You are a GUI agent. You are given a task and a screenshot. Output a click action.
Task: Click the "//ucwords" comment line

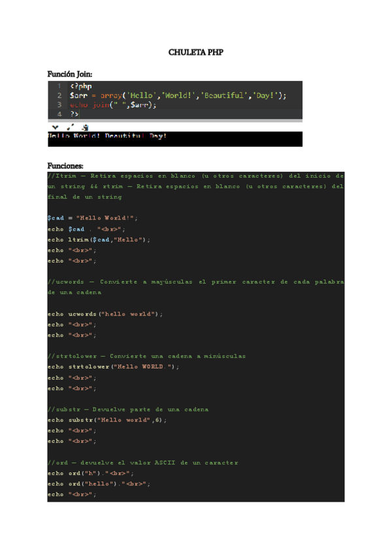click(196, 282)
